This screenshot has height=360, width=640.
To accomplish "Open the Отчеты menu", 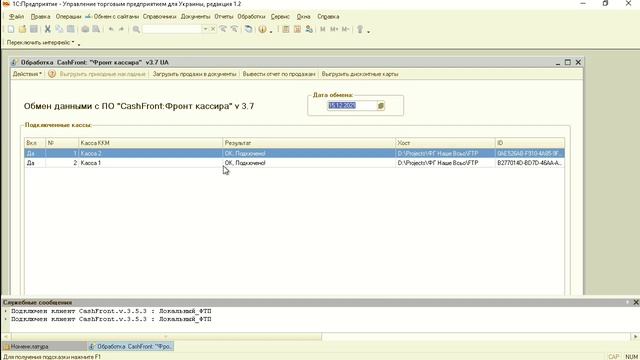I will pyautogui.click(x=224, y=17).
